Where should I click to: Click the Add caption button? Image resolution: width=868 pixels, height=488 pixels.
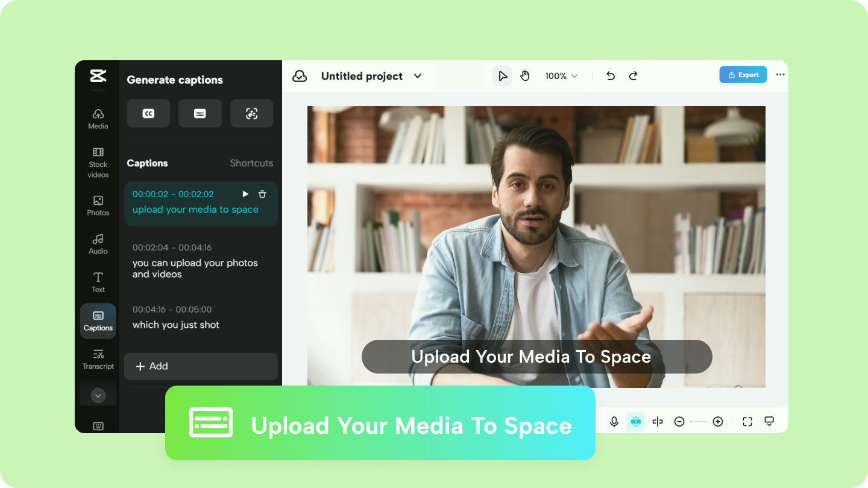pos(201,366)
